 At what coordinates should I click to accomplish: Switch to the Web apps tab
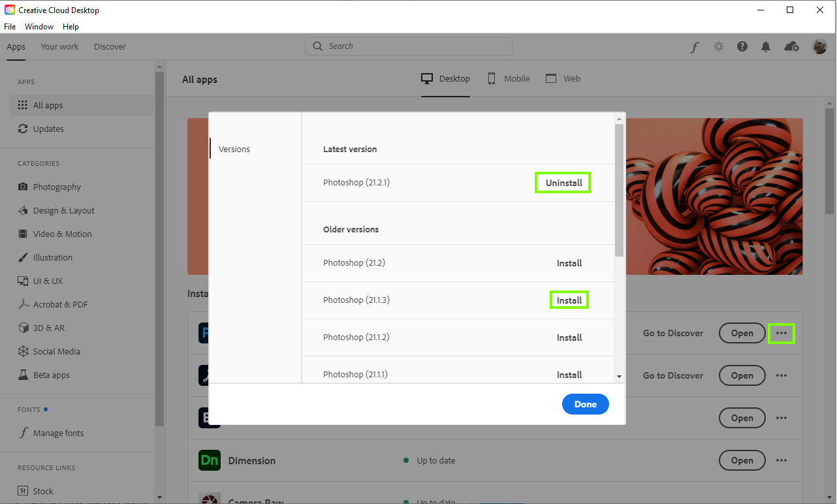click(x=563, y=78)
